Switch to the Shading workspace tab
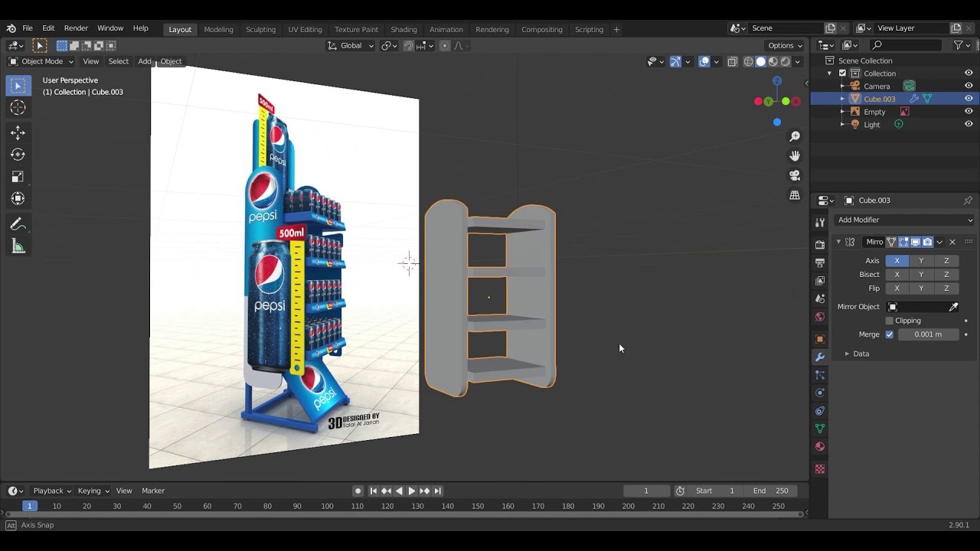The width and height of the screenshot is (980, 551). coord(403,29)
